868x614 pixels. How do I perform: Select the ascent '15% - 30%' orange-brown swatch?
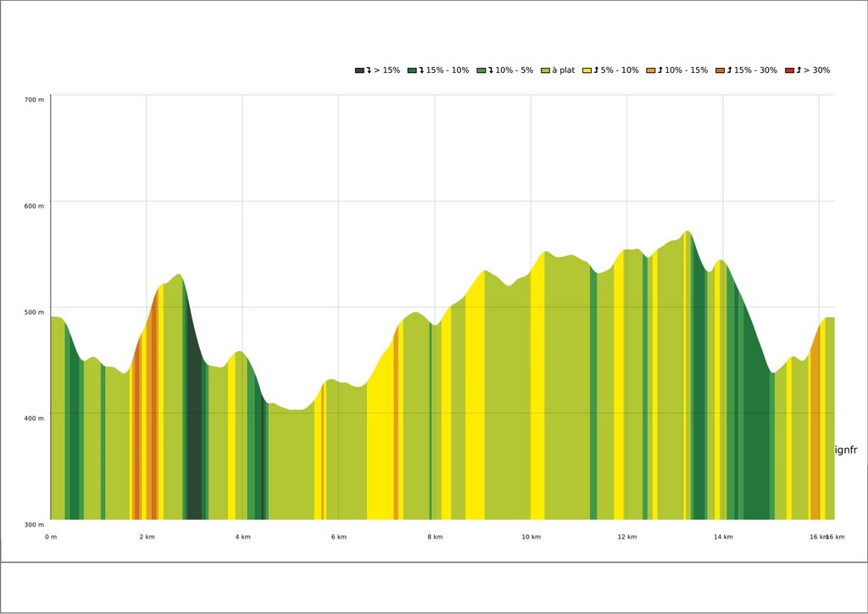click(x=720, y=70)
